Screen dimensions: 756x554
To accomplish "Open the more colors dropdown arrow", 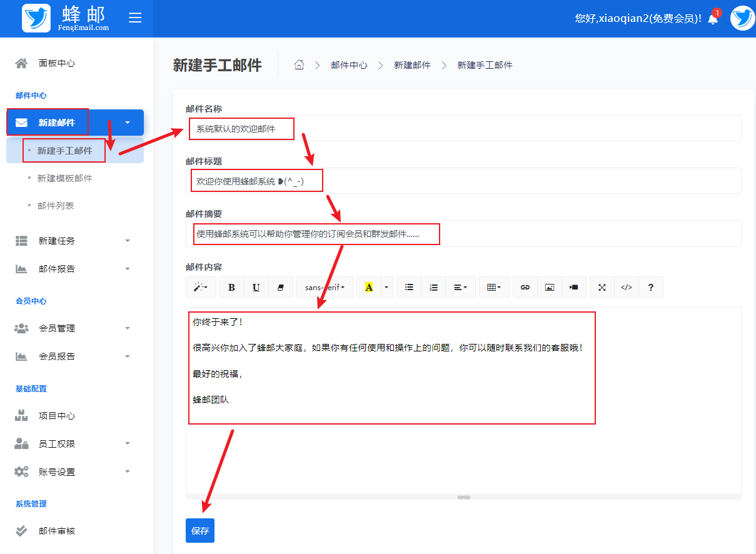I will point(386,287).
